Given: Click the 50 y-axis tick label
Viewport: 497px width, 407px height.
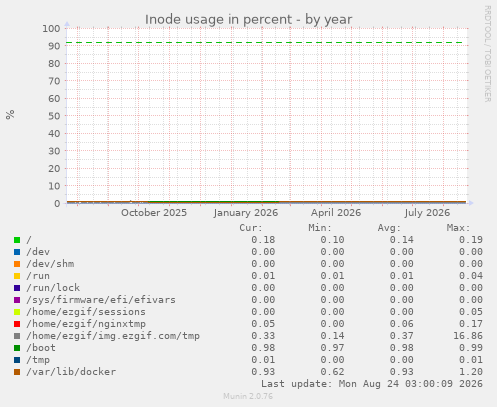Looking at the screenshot, I should coord(54,116).
